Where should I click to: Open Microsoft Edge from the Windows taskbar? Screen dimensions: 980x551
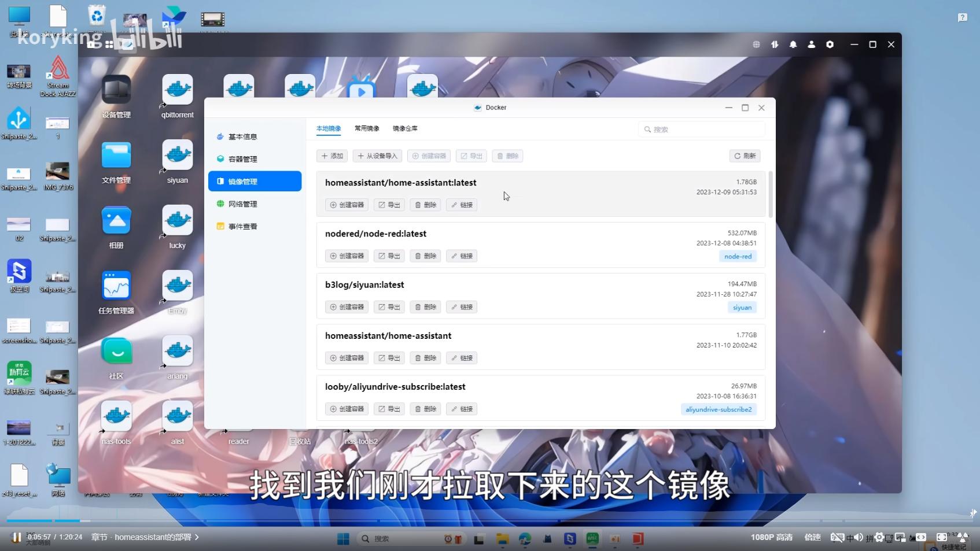tap(525, 539)
